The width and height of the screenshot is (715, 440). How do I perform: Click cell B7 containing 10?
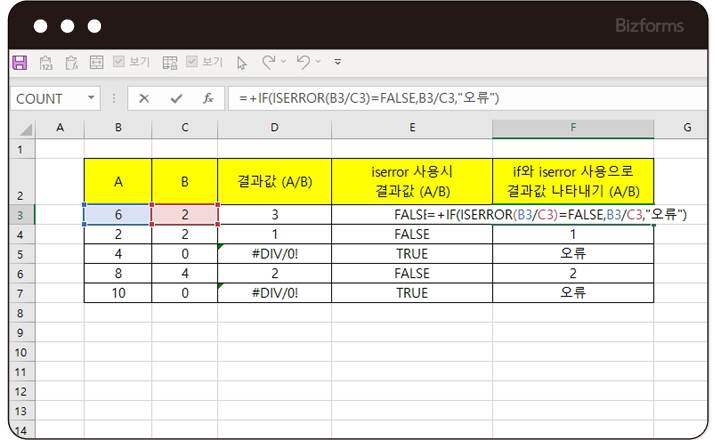(x=118, y=293)
